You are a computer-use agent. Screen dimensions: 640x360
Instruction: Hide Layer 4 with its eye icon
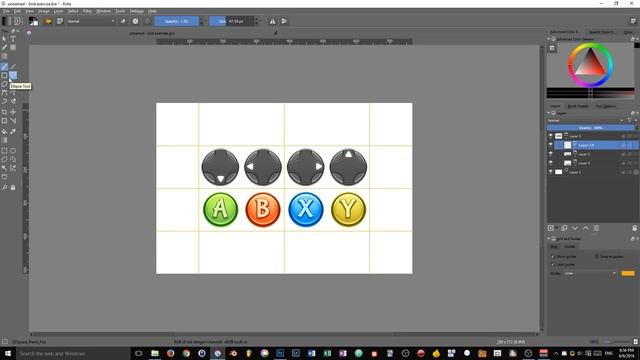(x=550, y=163)
